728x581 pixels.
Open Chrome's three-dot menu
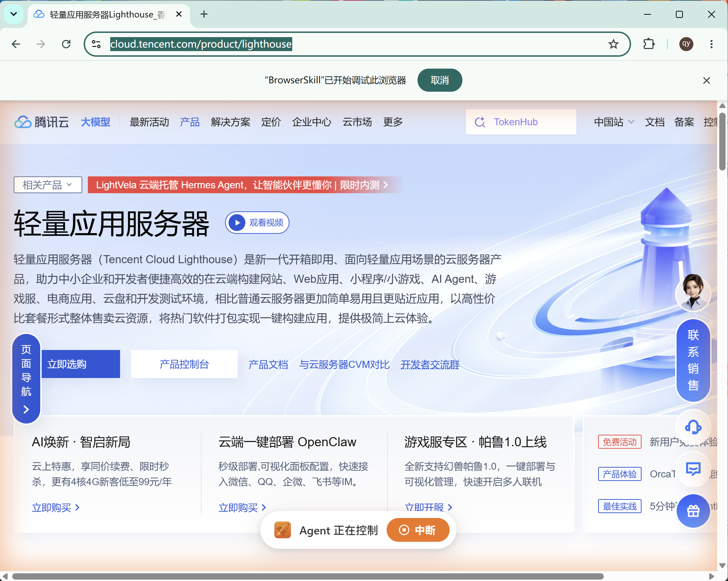tap(711, 44)
